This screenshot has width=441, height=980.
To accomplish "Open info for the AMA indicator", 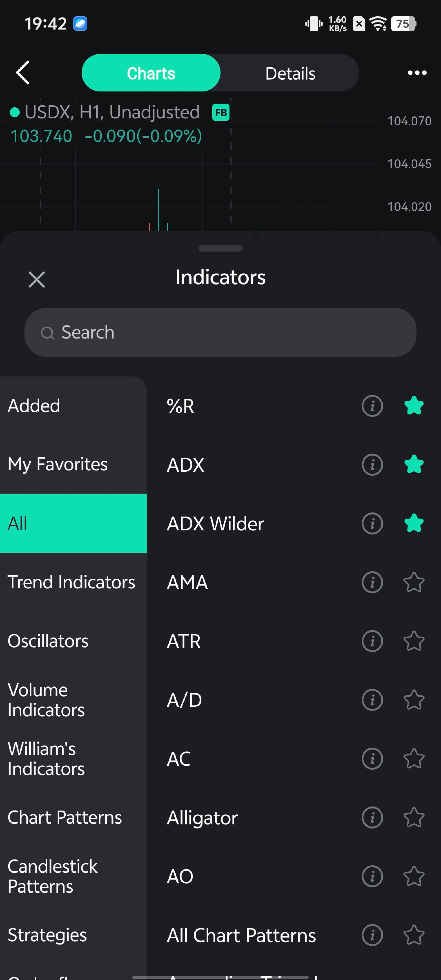I will click(372, 582).
